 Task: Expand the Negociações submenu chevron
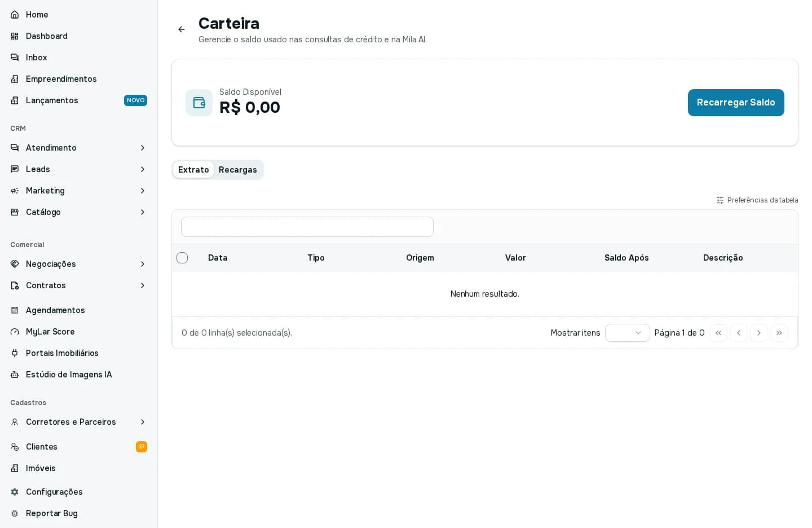tap(143, 264)
